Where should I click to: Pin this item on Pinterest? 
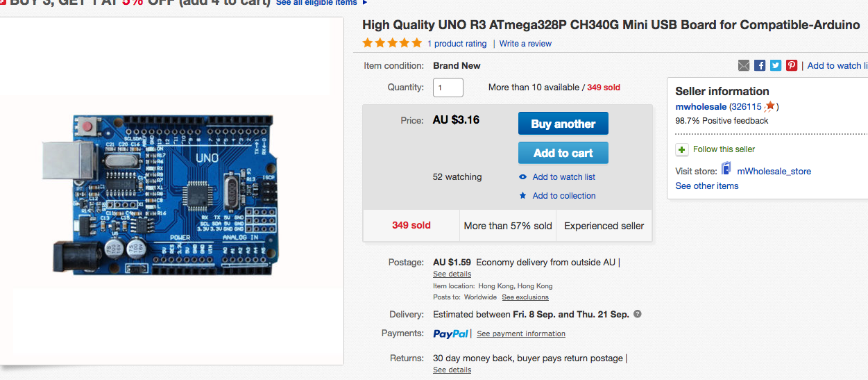point(792,65)
